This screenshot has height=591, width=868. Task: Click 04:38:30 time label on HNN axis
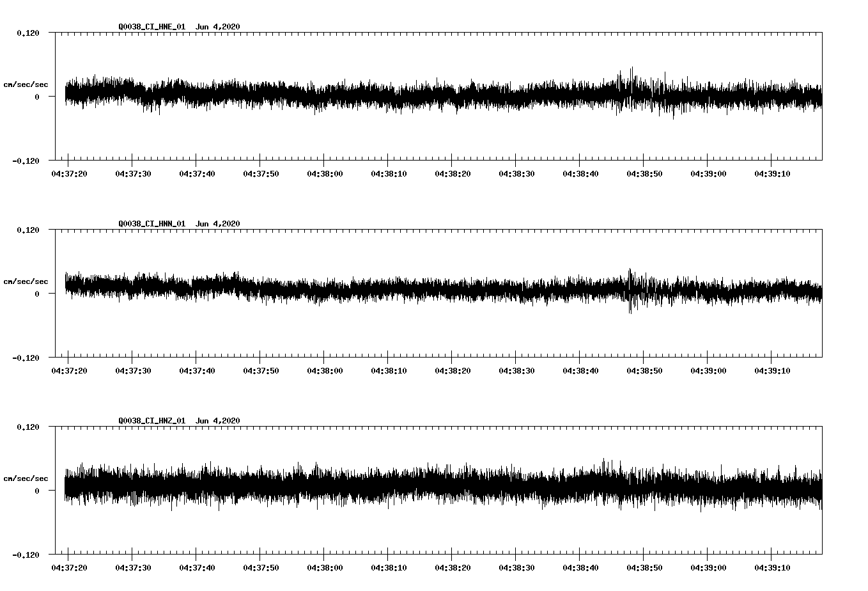[516, 370]
